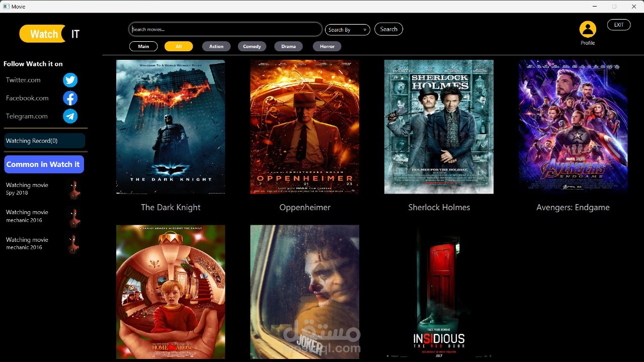
Task: Select the Main category tab
Action: point(143,46)
